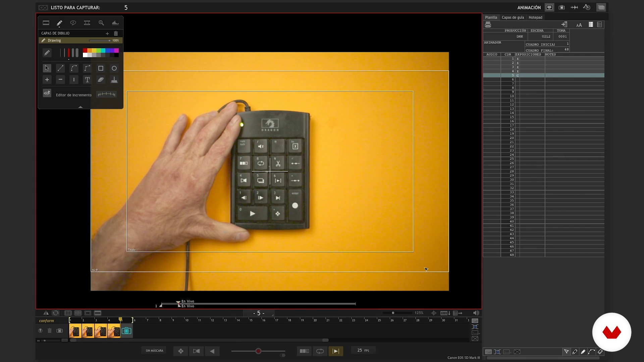Click the sound speaker icon
The height and width of the screenshot is (362, 644).
pos(476,313)
